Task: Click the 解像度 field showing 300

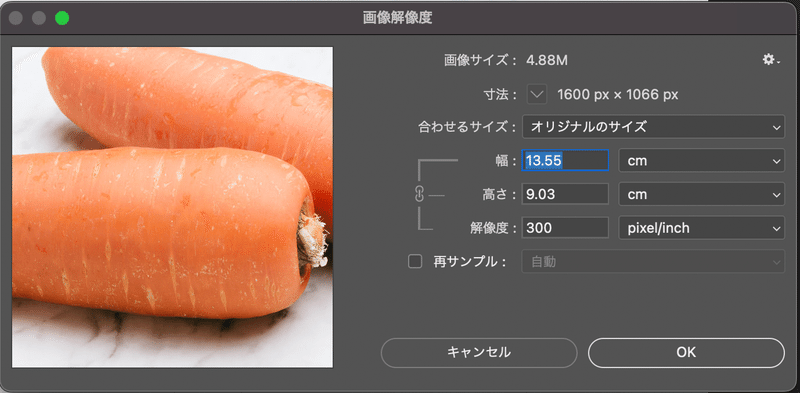Action: click(x=565, y=228)
